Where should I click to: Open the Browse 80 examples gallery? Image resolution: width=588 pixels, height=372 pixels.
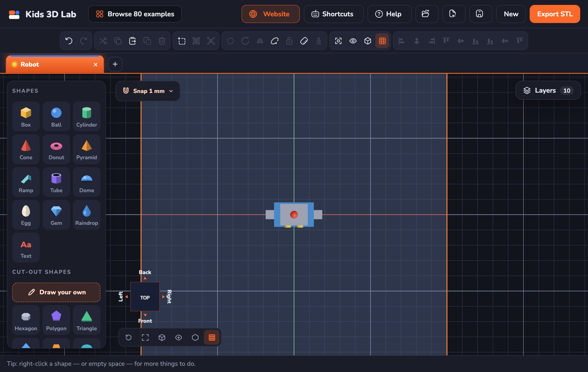(x=135, y=14)
